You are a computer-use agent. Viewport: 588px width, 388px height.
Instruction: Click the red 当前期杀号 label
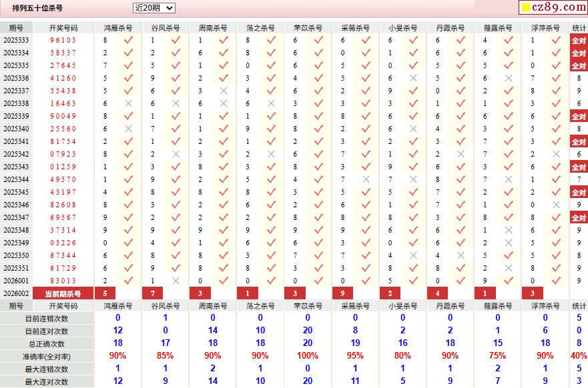click(x=63, y=293)
